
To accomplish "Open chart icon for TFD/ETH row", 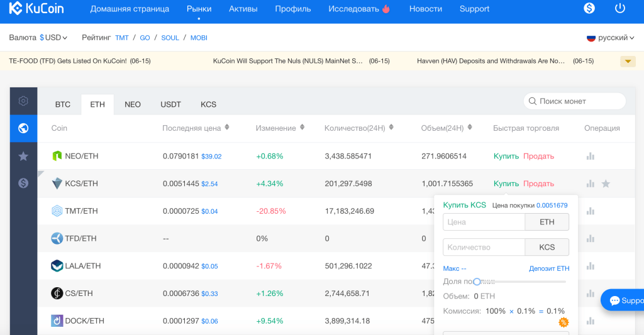I will click(x=591, y=239).
